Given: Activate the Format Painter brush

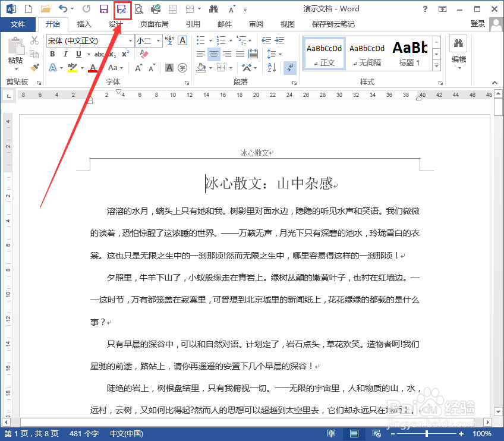Looking at the screenshot, I should pyautogui.click(x=34, y=68).
